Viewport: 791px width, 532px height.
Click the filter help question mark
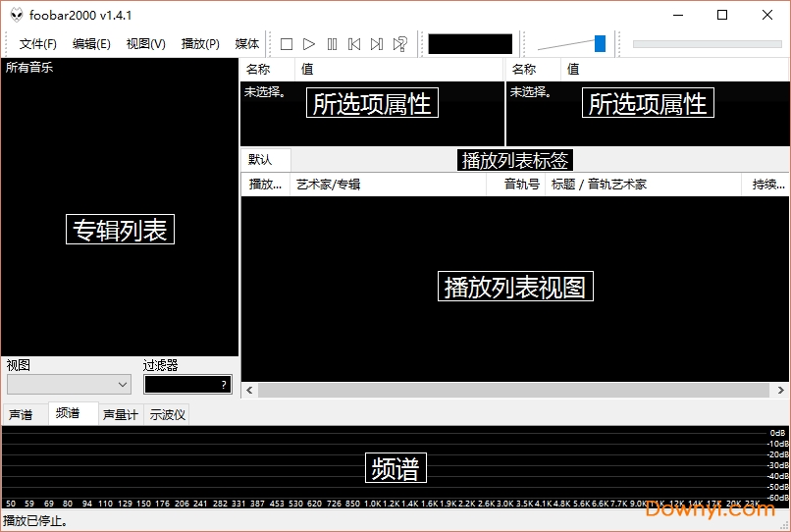coord(224,385)
